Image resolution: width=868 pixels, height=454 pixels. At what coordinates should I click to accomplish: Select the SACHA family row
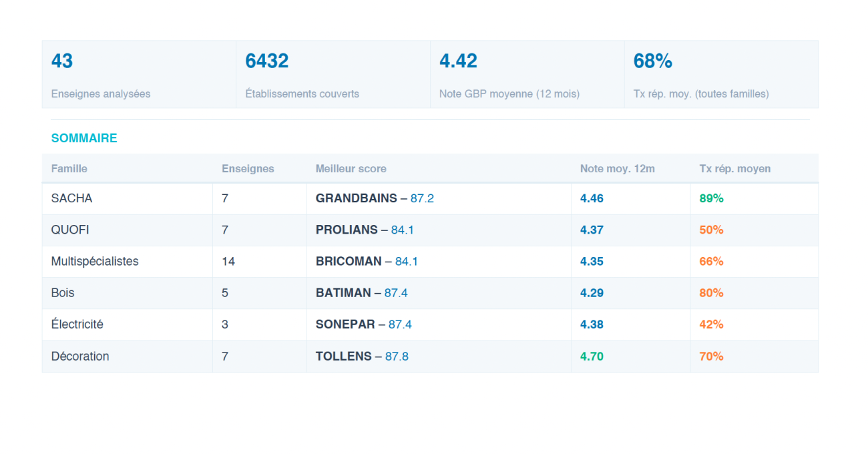coord(430,198)
